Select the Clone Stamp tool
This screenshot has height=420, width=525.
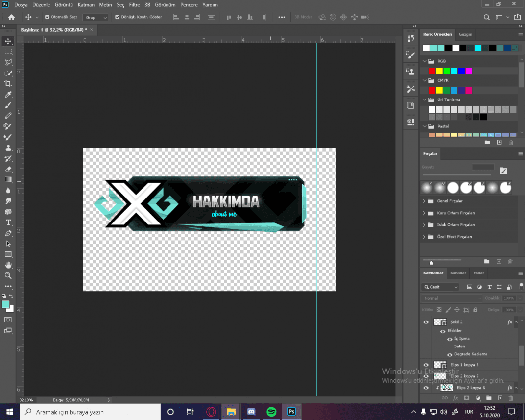click(8, 148)
